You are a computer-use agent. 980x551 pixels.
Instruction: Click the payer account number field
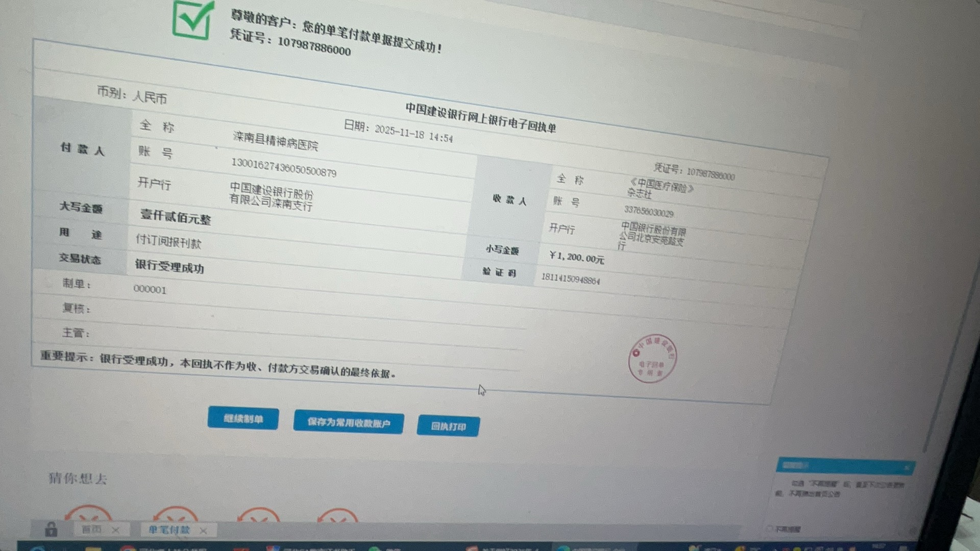[x=283, y=167]
